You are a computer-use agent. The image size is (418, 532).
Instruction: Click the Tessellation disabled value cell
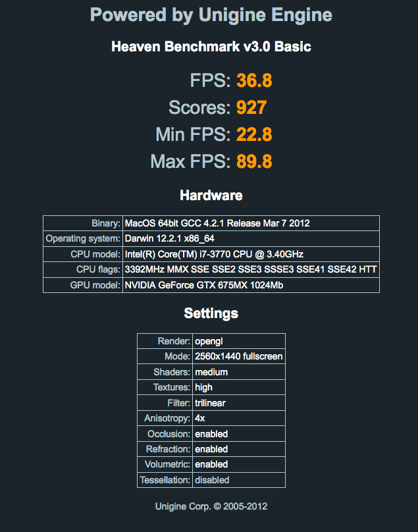coord(239,480)
